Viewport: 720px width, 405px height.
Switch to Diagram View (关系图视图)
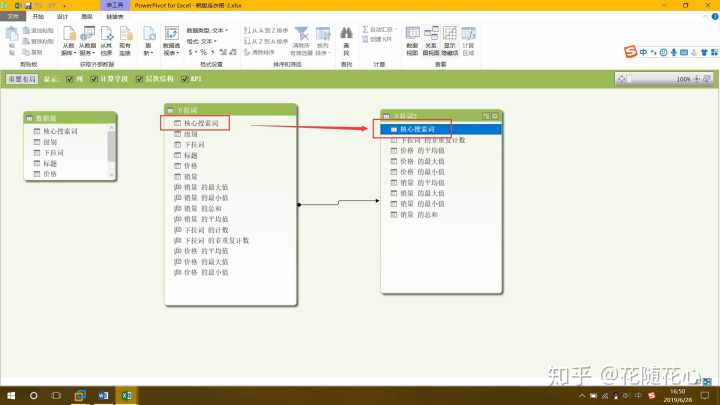431,41
